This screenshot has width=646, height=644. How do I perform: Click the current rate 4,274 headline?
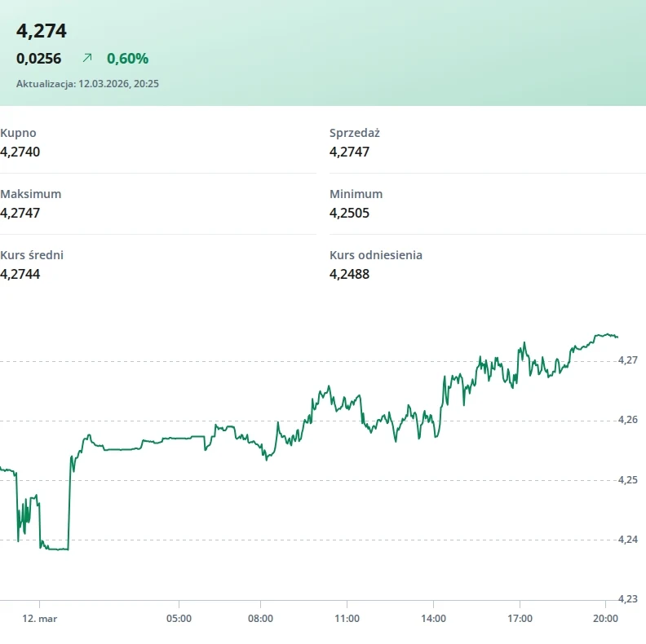42,31
